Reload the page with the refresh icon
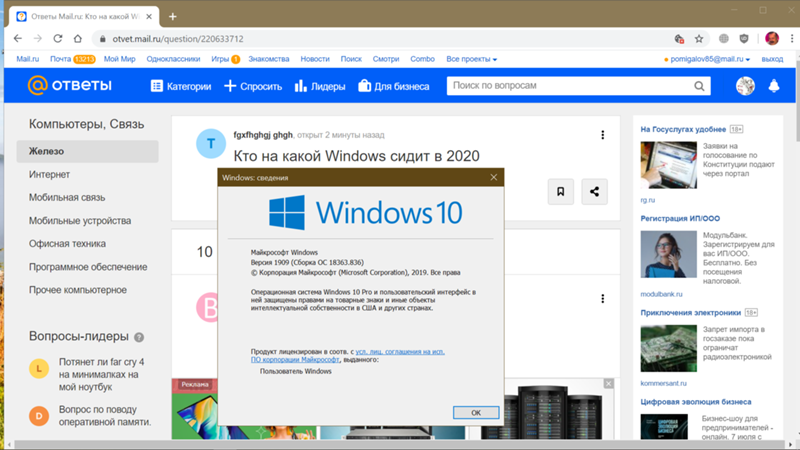The image size is (800, 450). [x=58, y=39]
